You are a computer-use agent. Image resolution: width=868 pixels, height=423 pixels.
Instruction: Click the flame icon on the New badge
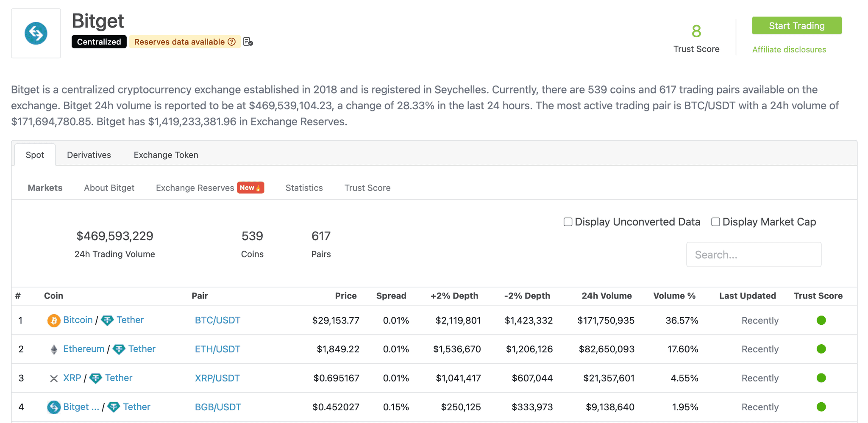(259, 188)
